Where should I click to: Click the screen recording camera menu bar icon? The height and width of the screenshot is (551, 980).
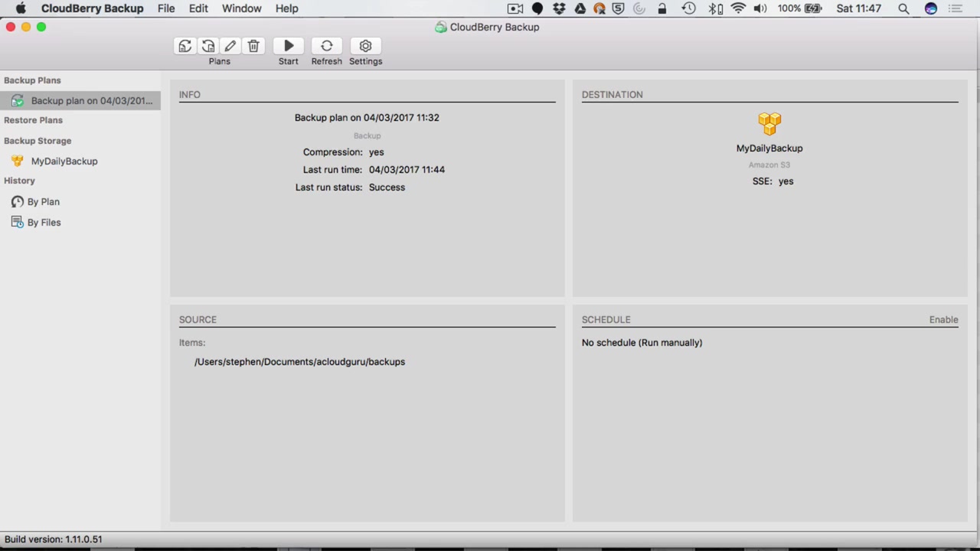[515, 8]
